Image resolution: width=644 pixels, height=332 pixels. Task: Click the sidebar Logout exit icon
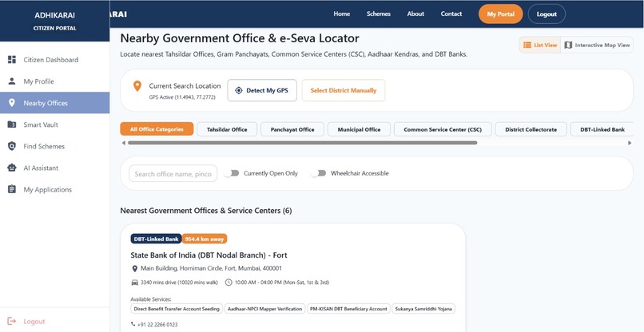12,322
